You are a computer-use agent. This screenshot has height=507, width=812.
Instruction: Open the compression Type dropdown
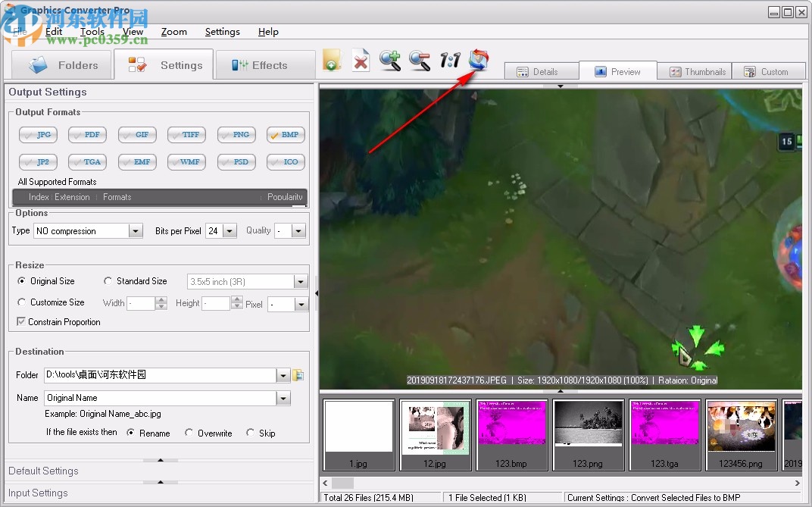tap(135, 230)
